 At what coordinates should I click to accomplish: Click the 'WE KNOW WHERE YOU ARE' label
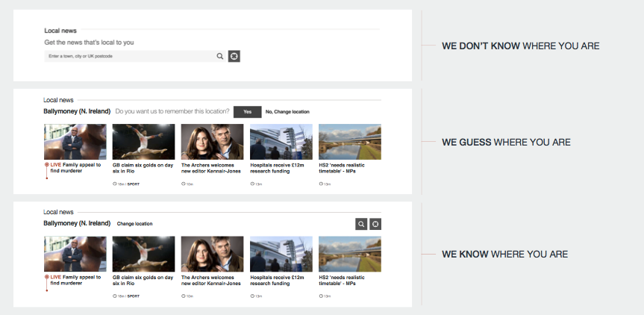tap(504, 255)
